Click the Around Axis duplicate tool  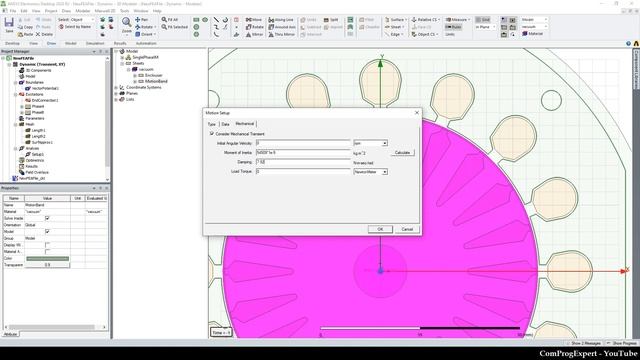point(282,27)
